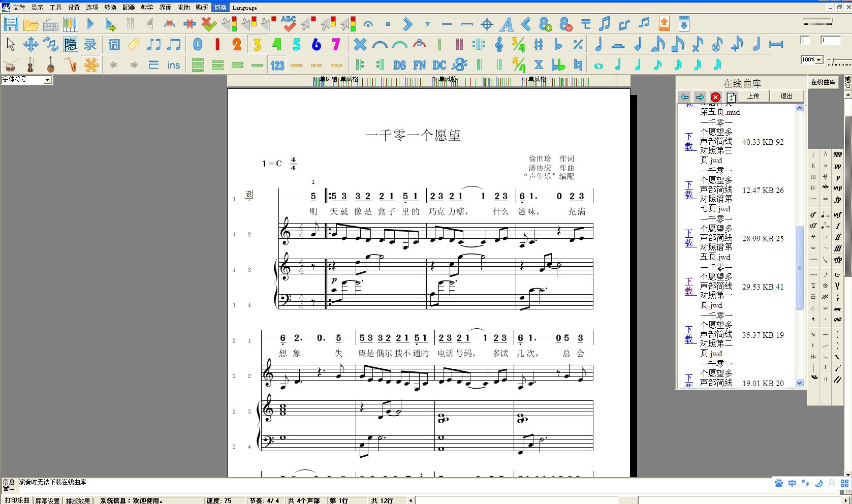Add a flat accidental
The width and height of the screenshot is (852, 504).
click(x=558, y=44)
